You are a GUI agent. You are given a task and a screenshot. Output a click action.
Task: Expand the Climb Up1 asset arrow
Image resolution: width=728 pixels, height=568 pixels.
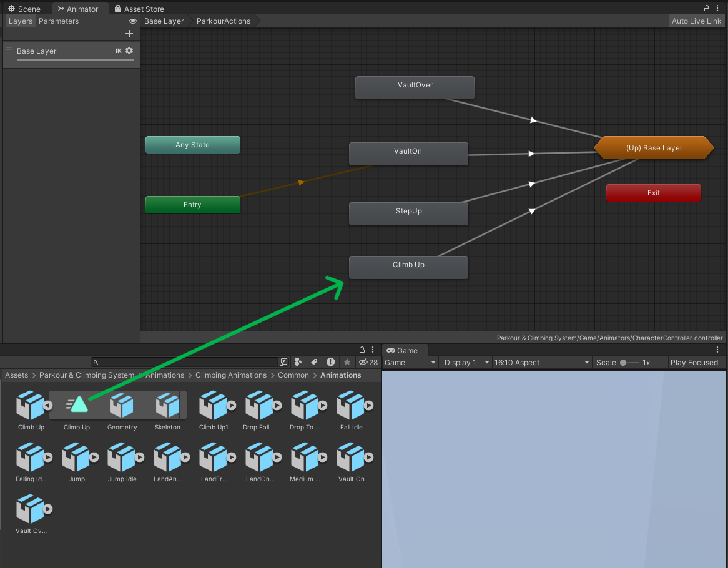click(x=231, y=406)
